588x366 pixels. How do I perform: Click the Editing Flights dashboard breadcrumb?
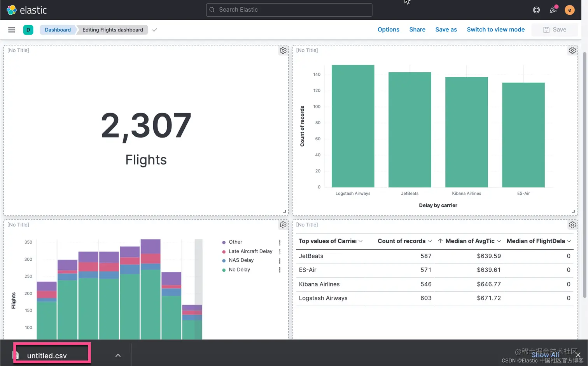[113, 30]
